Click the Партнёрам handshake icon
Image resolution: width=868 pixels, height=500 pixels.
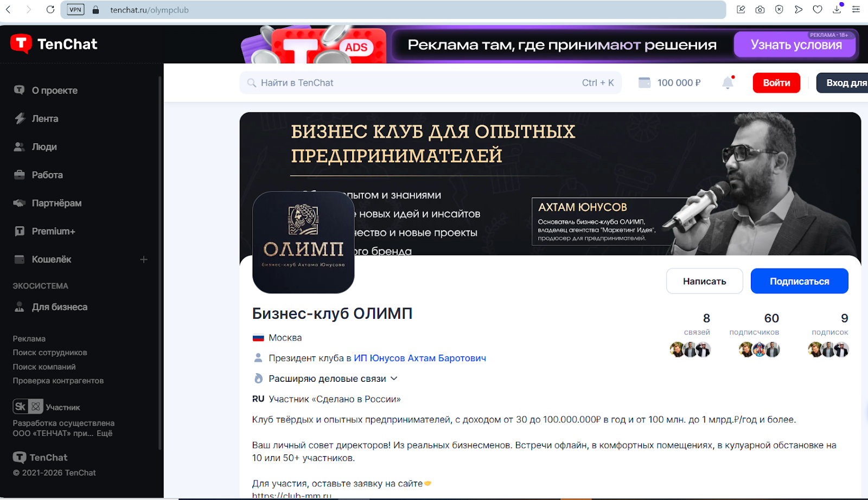19,203
